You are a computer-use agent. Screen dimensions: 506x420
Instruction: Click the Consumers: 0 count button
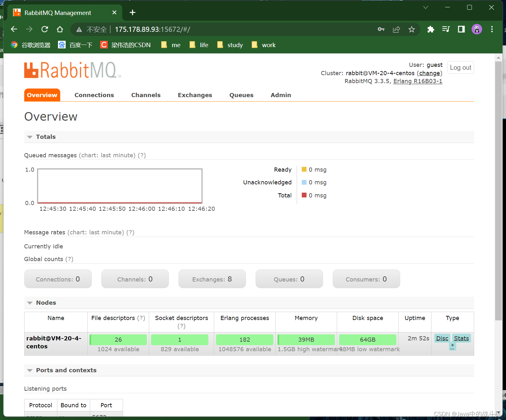(366, 279)
